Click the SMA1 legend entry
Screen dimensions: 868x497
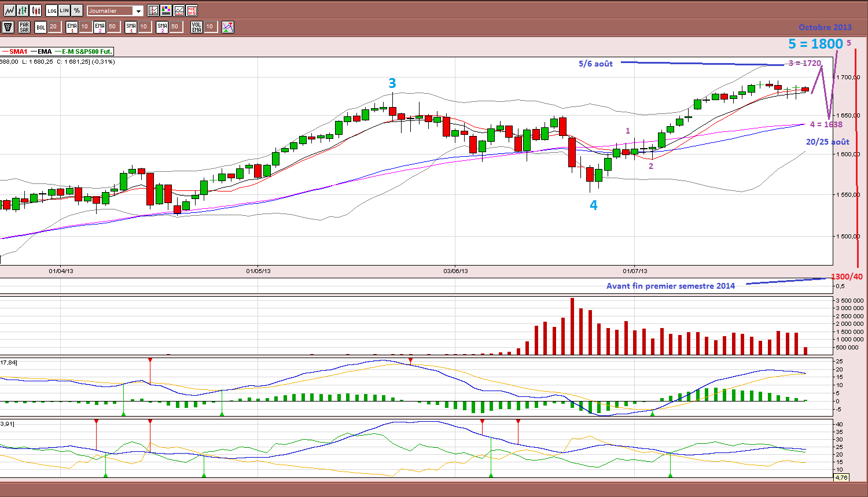click(14, 51)
